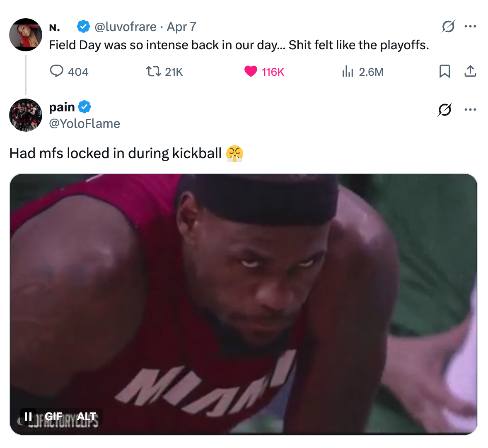Open the share icon on the first tweet

pyautogui.click(x=470, y=71)
